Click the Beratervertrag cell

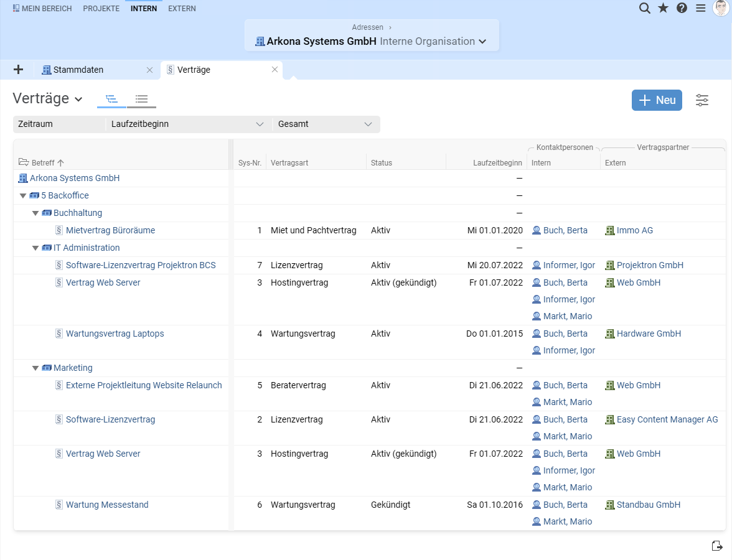298,385
